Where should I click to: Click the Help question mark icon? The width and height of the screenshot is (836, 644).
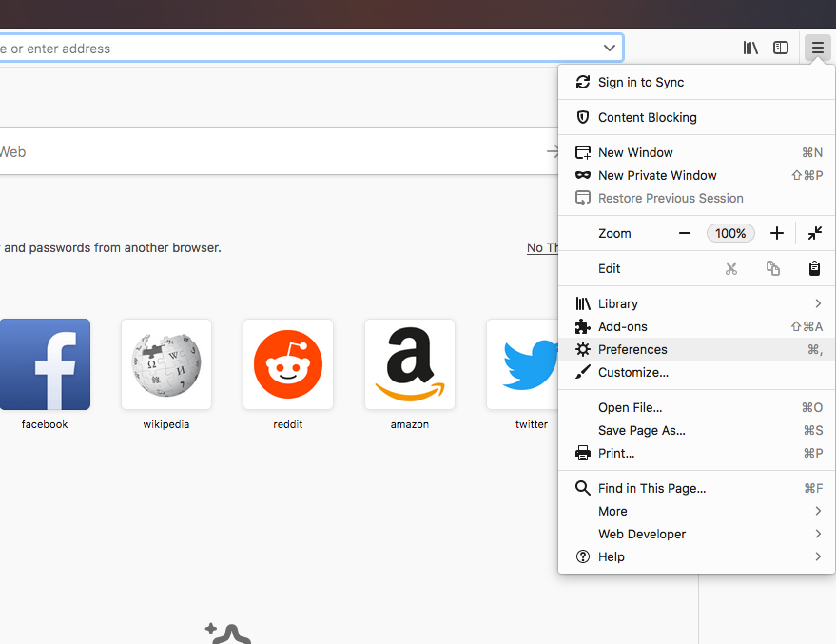(583, 556)
